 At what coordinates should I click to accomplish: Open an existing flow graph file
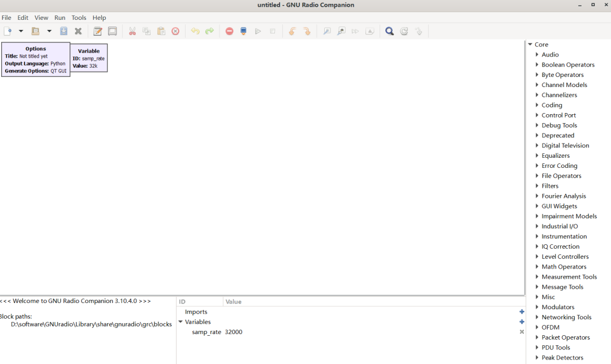(x=36, y=31)
